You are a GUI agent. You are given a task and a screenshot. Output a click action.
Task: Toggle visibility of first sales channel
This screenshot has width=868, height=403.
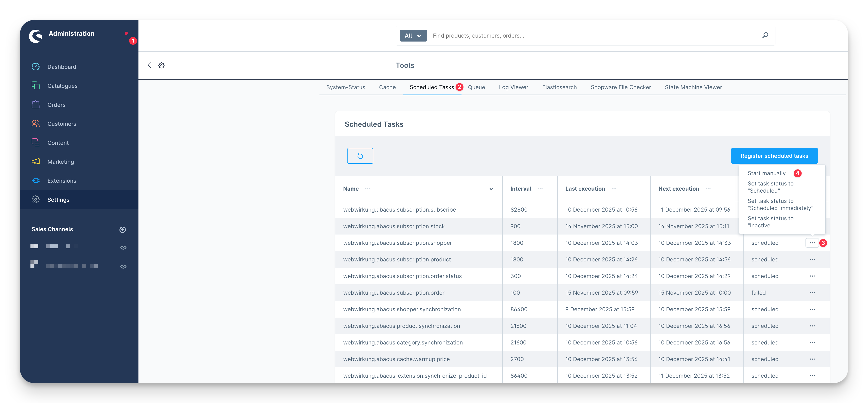point(123,247)
